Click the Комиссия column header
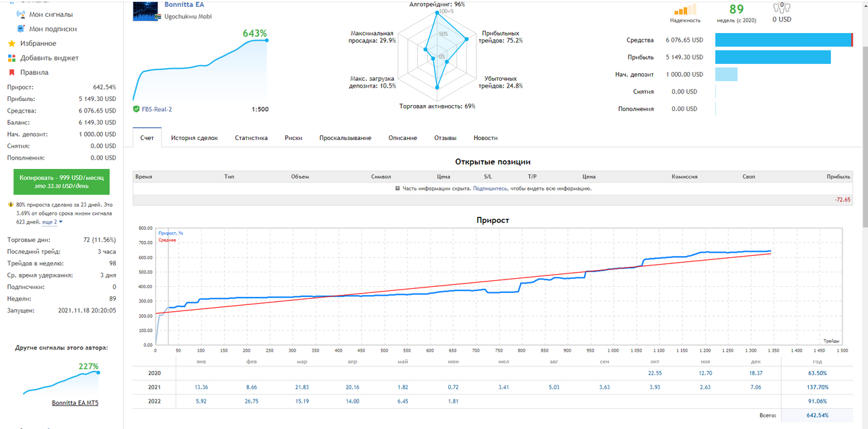 point(684,176)
